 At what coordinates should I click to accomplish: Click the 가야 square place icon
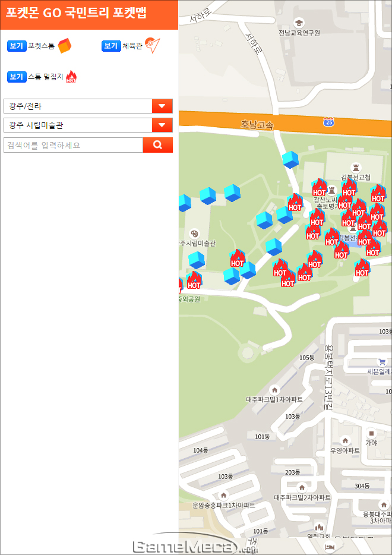click(x=371, y=433)
